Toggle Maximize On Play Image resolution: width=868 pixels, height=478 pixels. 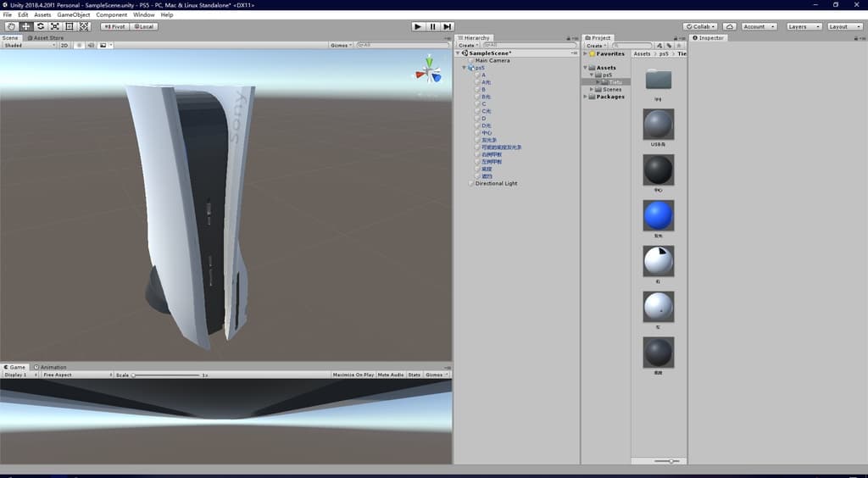(x=353, y=375)
